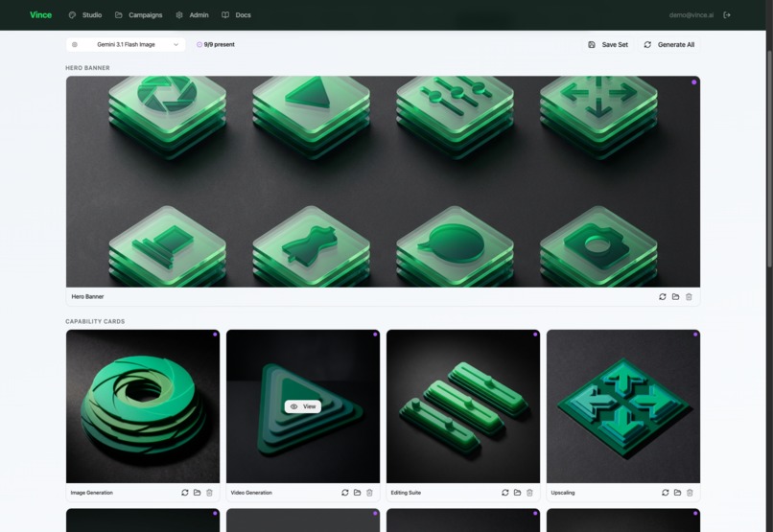Click the CAPABILITY CARDS section heading
This screenshot has height=532, width=773.
(95, 321)
